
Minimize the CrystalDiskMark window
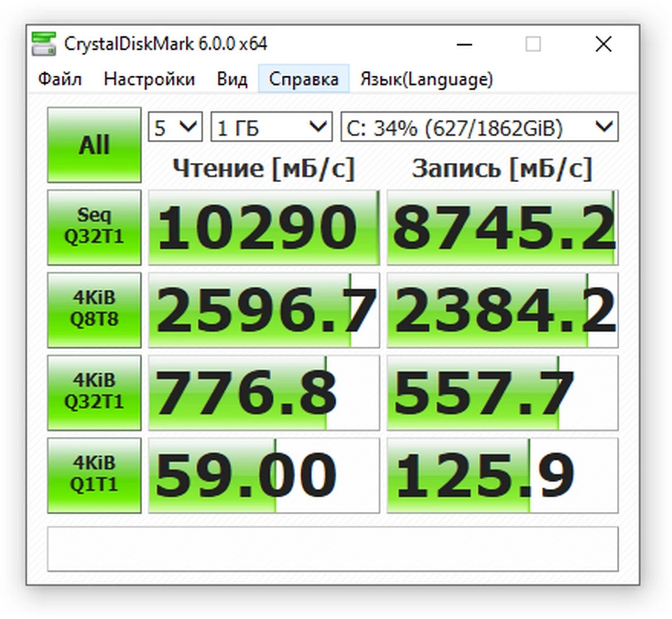(465, 44)
